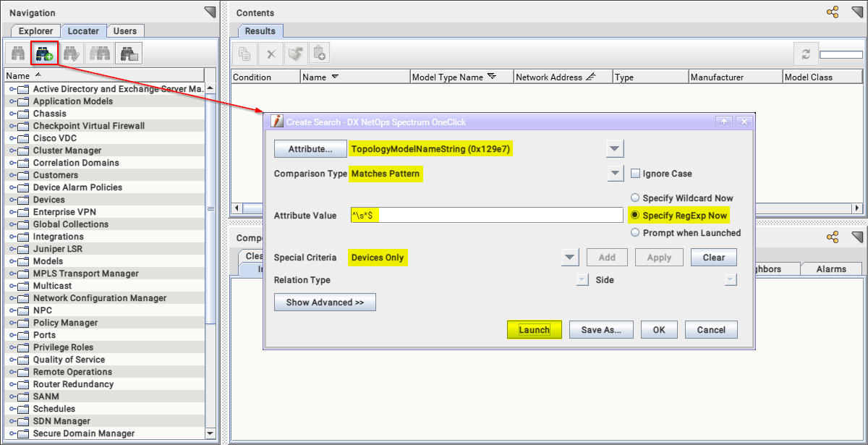Open the Comparison Type dropdown
Image resolution: width=868 pixels, height=445 pixels.
click(615, 174)
